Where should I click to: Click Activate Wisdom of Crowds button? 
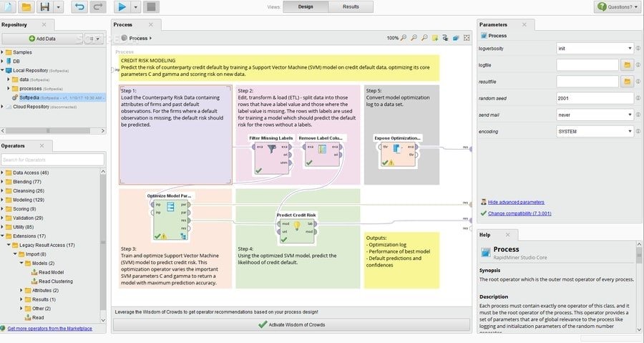click(292, 324)
